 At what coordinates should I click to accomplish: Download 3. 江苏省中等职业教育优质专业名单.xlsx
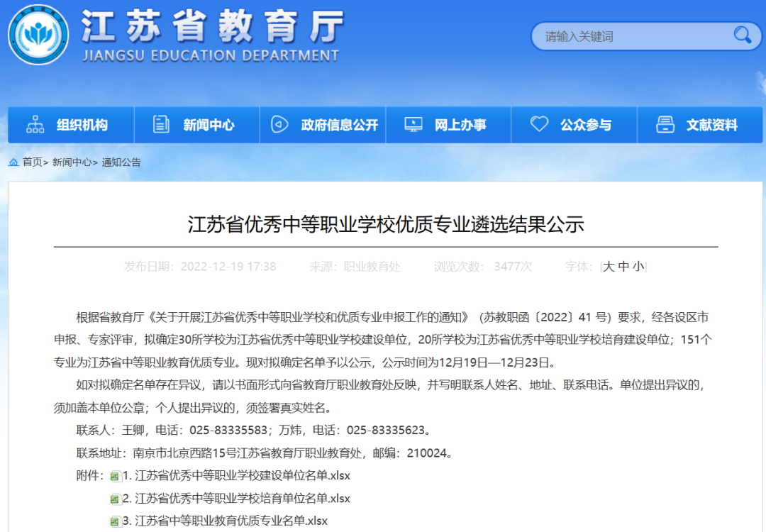226,521
